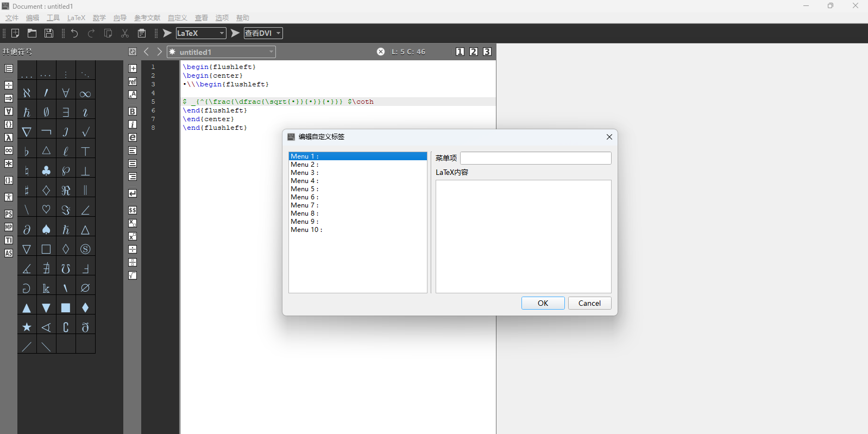Click the bold B icon beside editor
The height and width of the screenshot is (434, 868).
click(x=133, y=111)
